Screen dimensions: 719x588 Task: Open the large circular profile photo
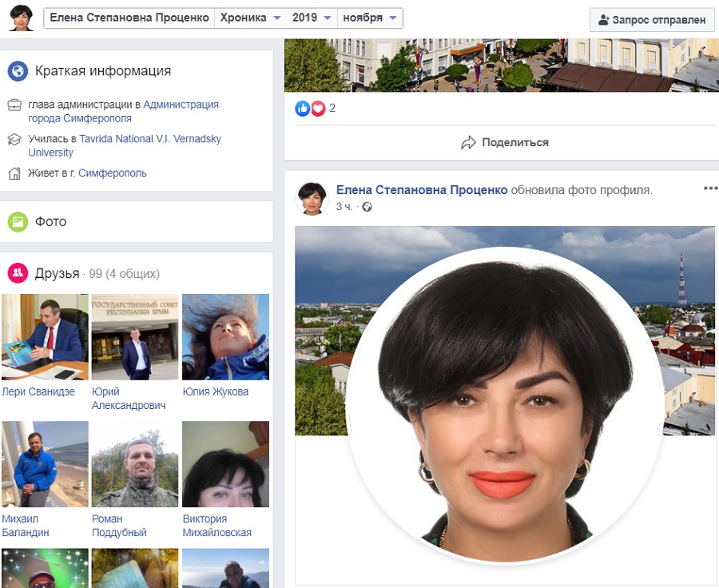point(504,406)
